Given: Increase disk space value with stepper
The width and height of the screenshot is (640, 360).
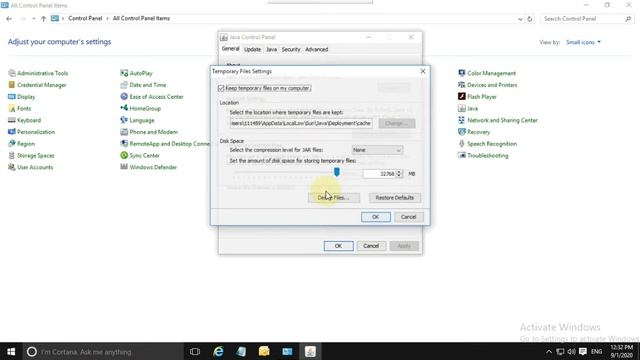Looking at the screenshot, I should tap(399, 172).
